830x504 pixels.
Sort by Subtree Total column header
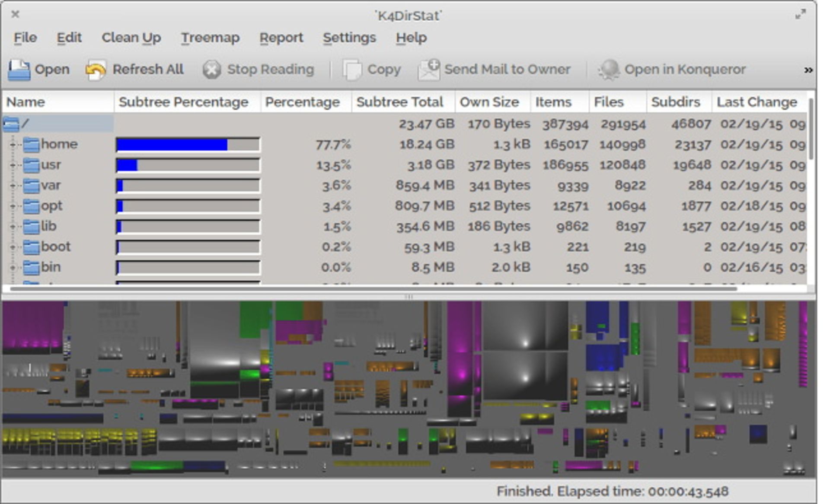coord(404,102)
